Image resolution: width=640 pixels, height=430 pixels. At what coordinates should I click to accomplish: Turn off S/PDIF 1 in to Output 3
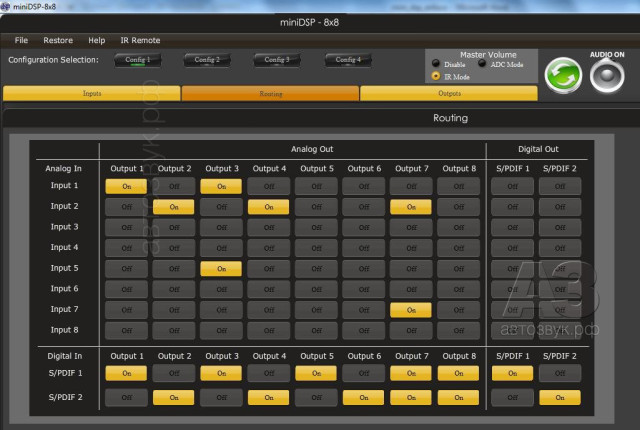click(x=221, y=373)
